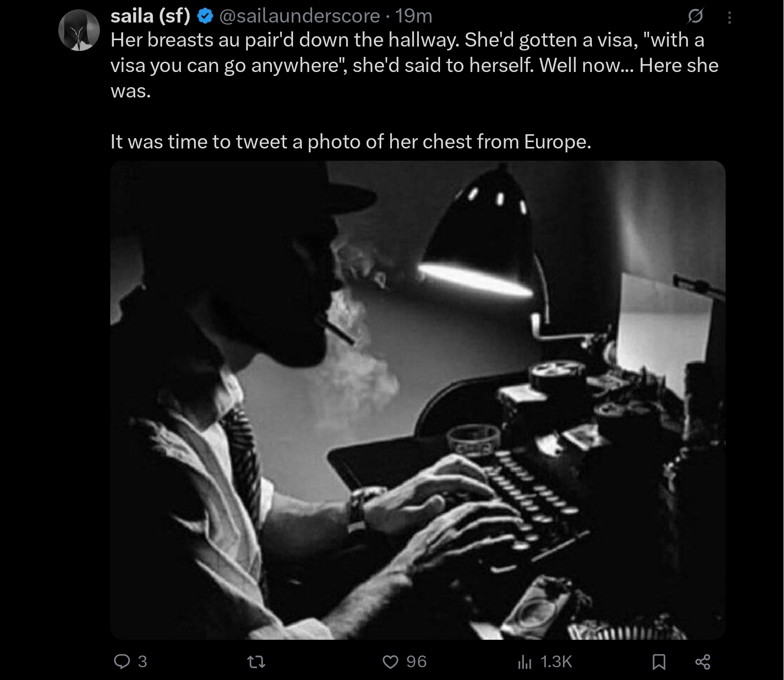Screen dimensions: 784x680
Task: Click the blue verified badge
Action: click(x=205, y=17)
